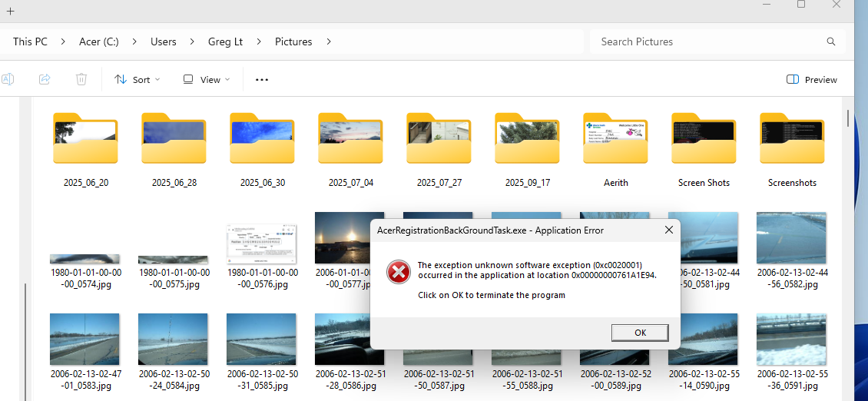868x401 pixels.
Task: Go to Users in address bar
Action: tap(164, 41)
